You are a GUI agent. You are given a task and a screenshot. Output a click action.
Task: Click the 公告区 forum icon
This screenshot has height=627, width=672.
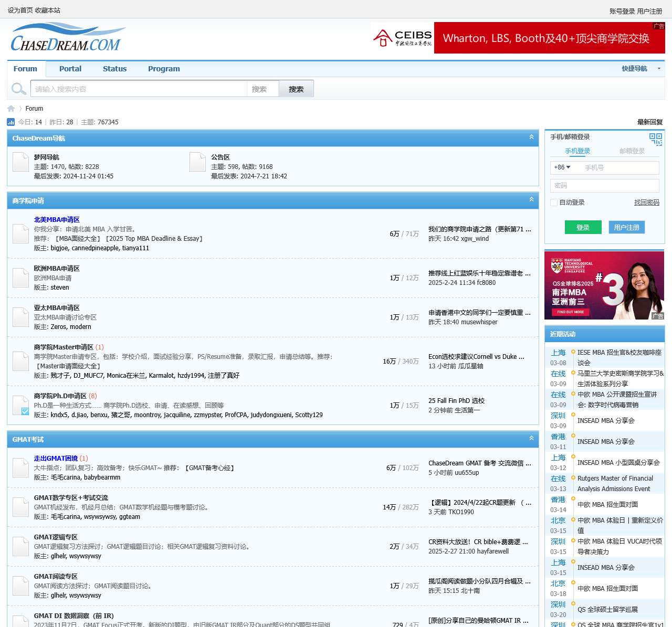197,162
